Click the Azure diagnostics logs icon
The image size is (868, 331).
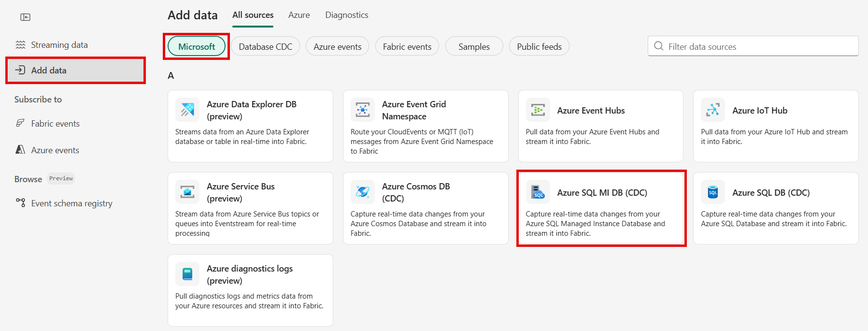(187, 274)
